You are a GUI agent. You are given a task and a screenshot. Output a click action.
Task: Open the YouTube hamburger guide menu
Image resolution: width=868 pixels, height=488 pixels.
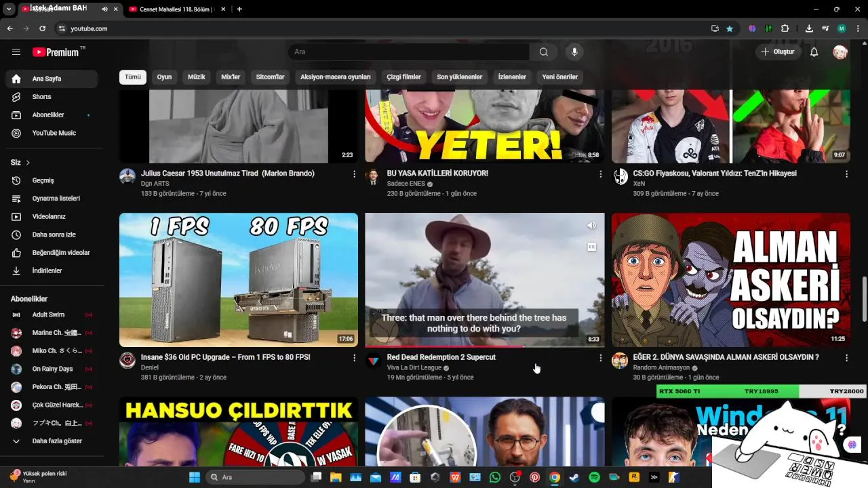pos(16,52)
